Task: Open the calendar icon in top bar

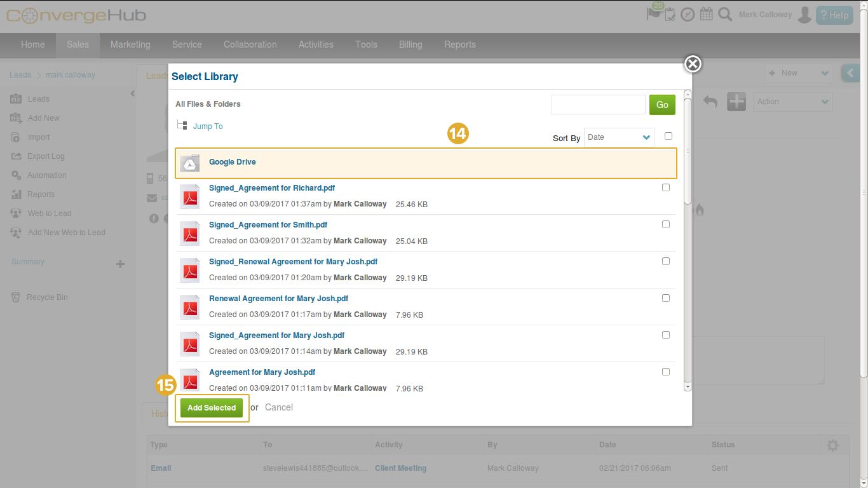Action: pyautogui.click(x=706, y=14)
